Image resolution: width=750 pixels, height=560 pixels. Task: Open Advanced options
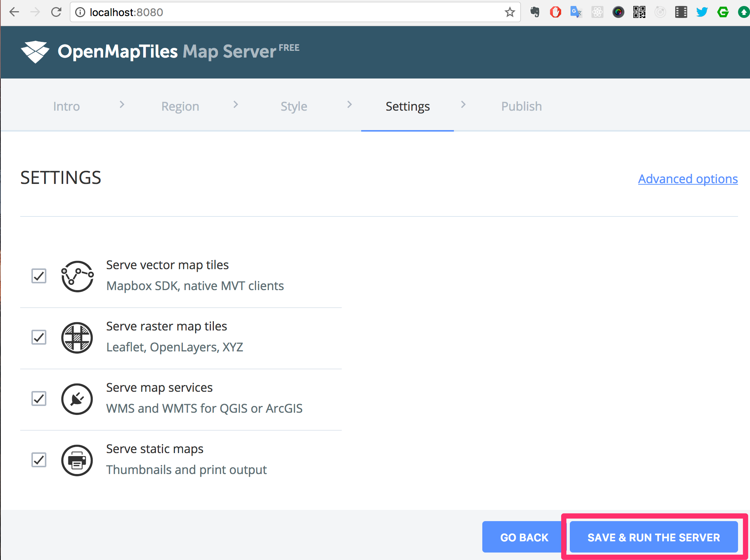click(x=688, y=179)
